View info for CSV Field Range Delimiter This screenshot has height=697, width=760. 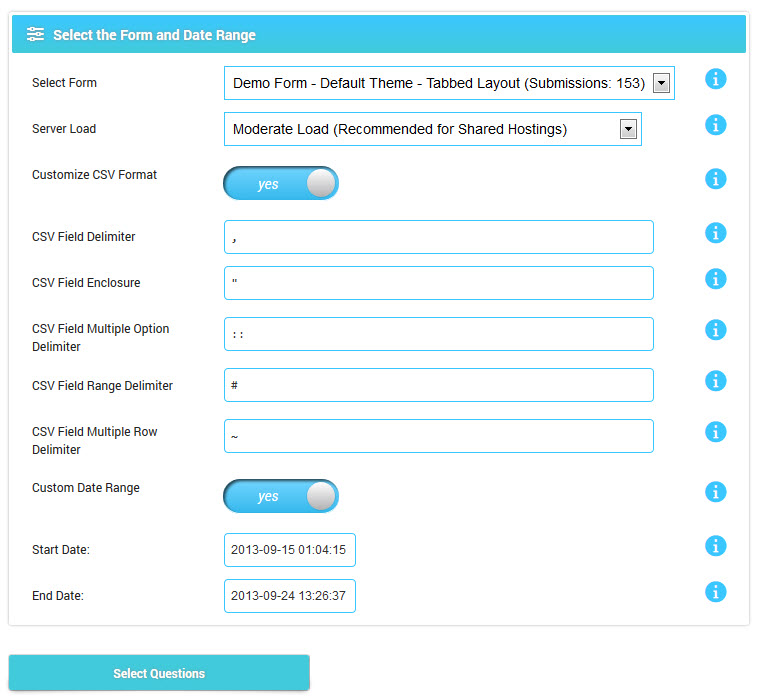point(715,381)
